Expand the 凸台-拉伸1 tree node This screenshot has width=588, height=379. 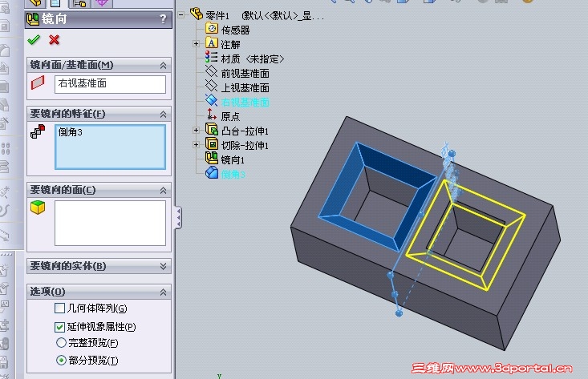196,131
